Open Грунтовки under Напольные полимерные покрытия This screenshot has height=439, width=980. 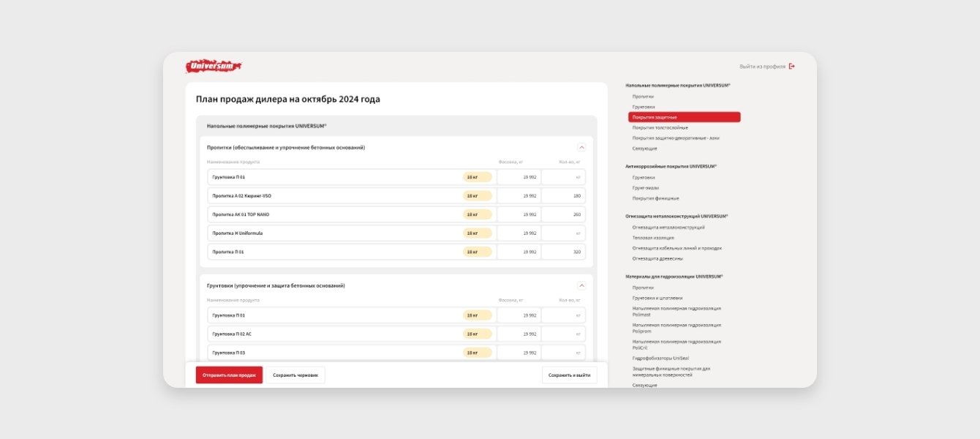coord(644,107)
